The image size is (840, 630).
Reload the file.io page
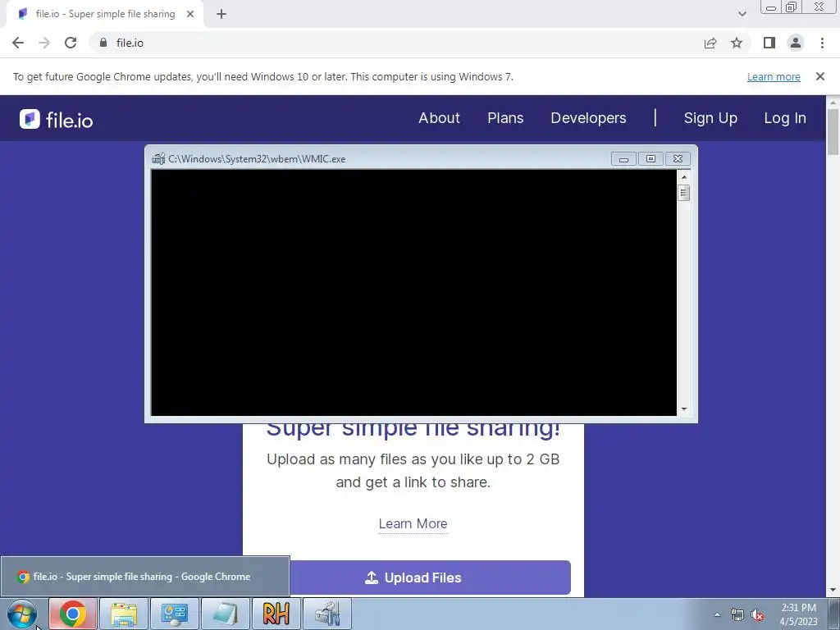point(71,43)
